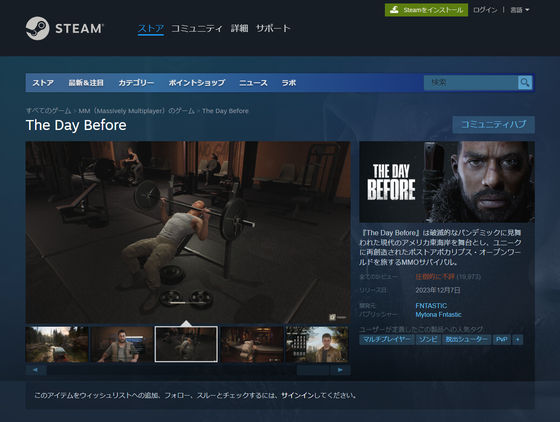Click the サインイン link in notice
The height and width of the screenshot is (422, 560).
coord(297,396)
